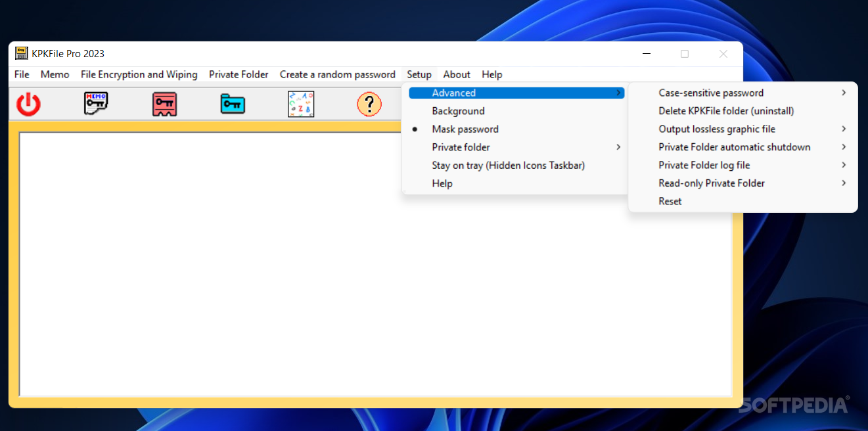Viewport: 868px width, 431px height.
Task: Click the KPKFile app icon in title bar
Action: point(22,53)
